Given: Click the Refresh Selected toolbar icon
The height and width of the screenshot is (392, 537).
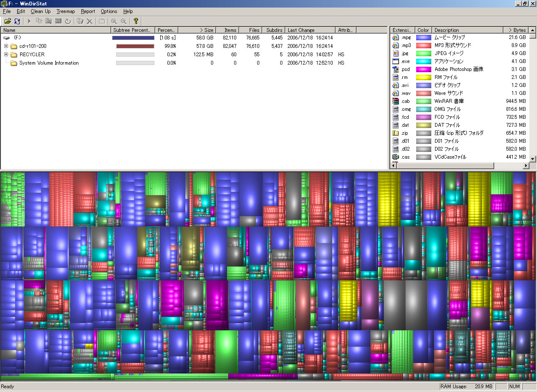Looking at the screenshot, I should pos(68,21).
